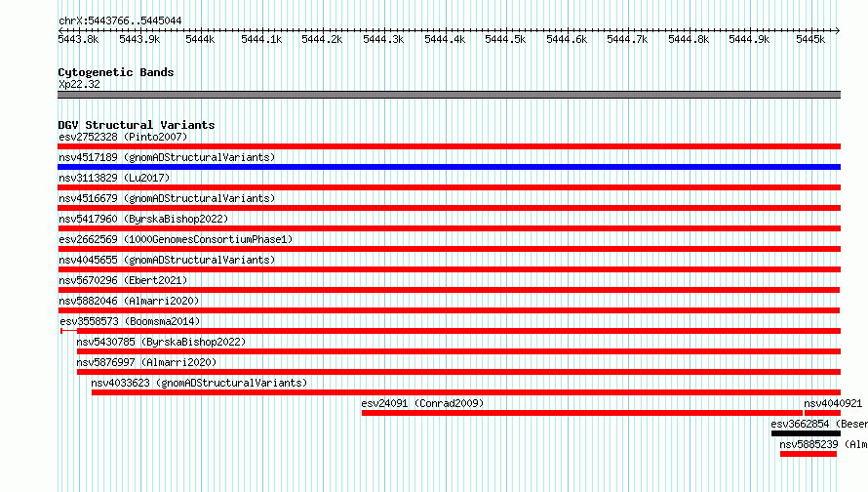The height and width of the screenshot is (492, 868).
Task: Click the 5444.3k ruler tick label
Action: pyautogui.click(x=383, y=39)
